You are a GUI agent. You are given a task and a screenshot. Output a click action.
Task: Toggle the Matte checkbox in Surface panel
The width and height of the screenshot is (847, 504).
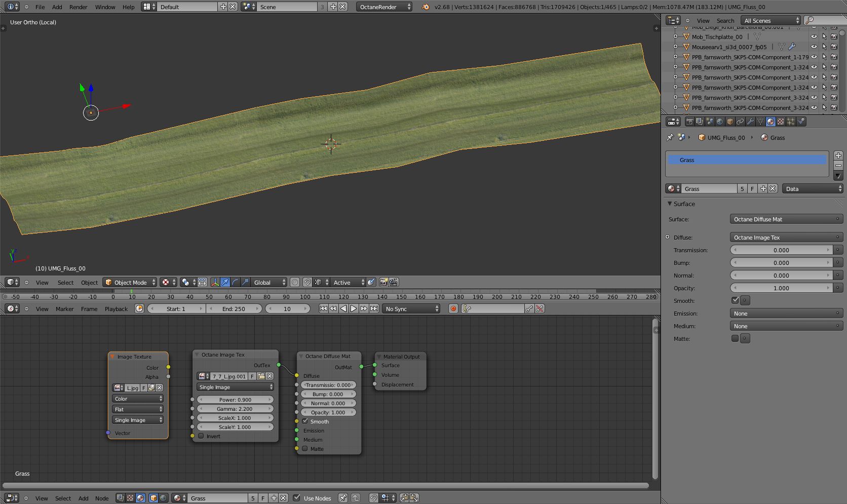(x=735, y=338)
